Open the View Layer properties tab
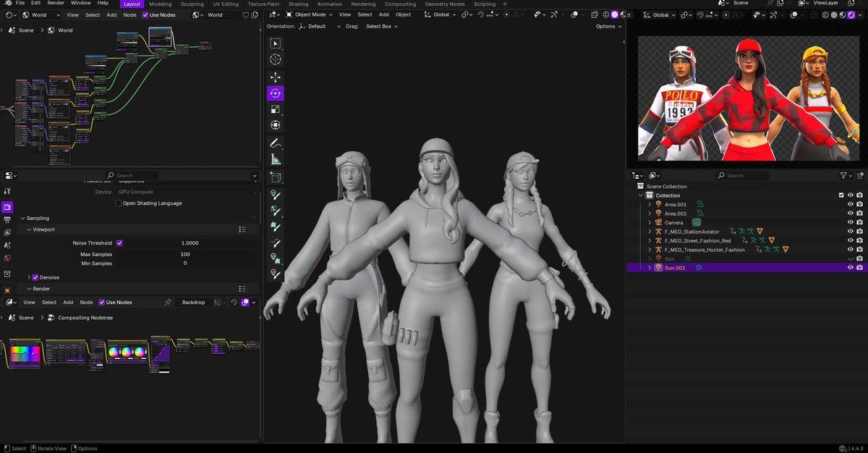Image resolution: width=868 pixels, height=453 pixels. [x=7, y=232]
